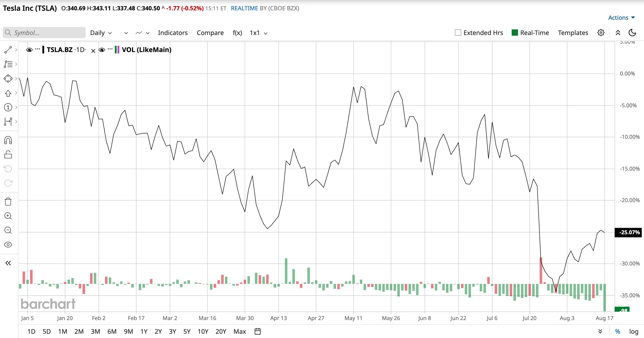Show the Max time range
The height and width of the screenshot is (338, 644).
pyautogui.click(x=240, y=331)
